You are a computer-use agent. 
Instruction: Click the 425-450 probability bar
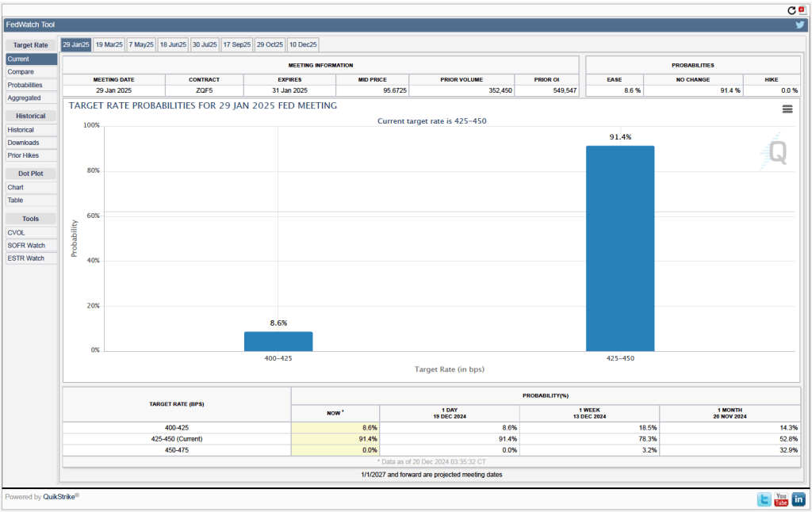click(x=620, y=248)
